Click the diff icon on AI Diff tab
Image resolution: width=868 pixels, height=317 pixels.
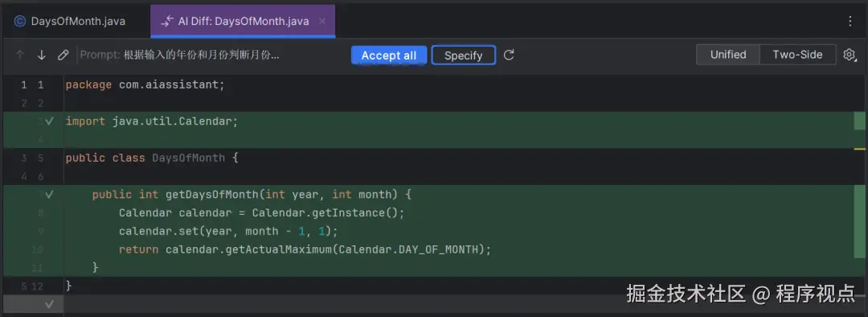166,22
